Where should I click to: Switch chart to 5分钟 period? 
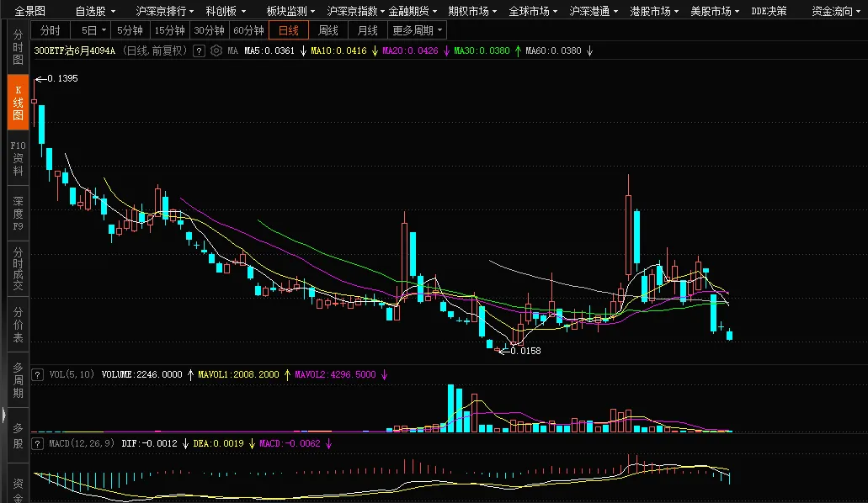point(130,30)
